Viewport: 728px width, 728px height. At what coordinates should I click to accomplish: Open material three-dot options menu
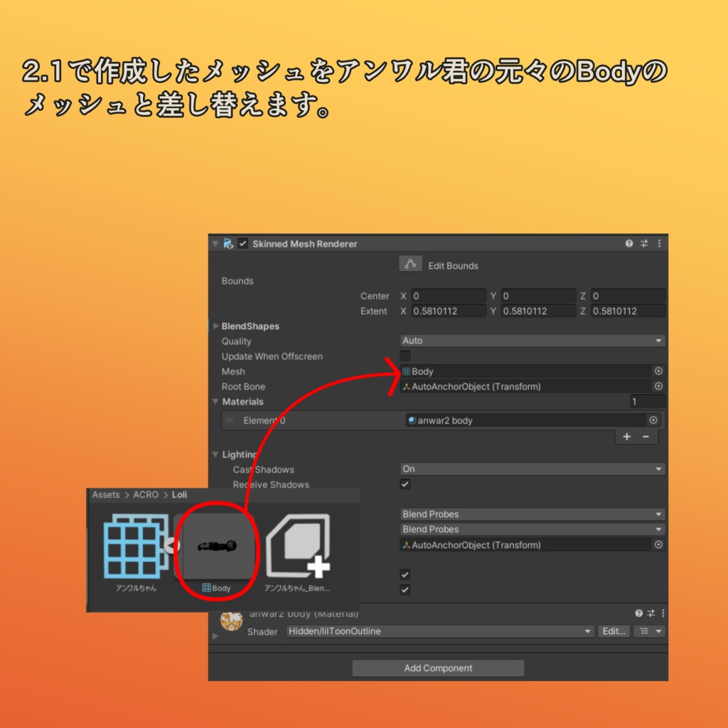point(663,614)
